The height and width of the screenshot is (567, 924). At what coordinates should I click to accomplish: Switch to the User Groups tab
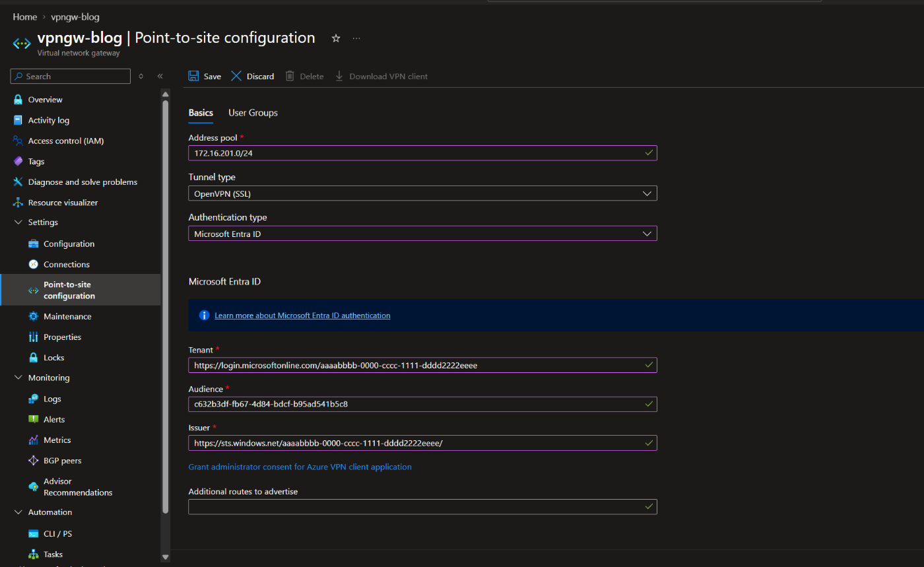(x=253, y=113)
